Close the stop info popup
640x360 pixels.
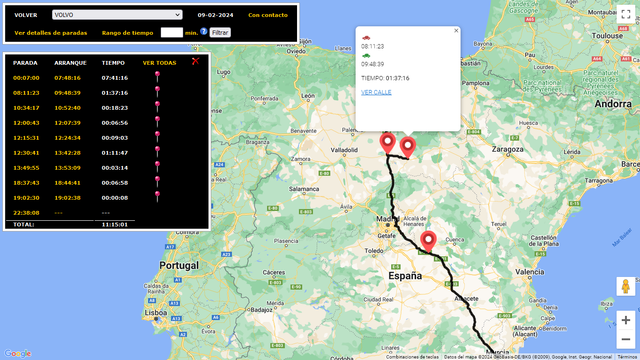pos(456,31)
